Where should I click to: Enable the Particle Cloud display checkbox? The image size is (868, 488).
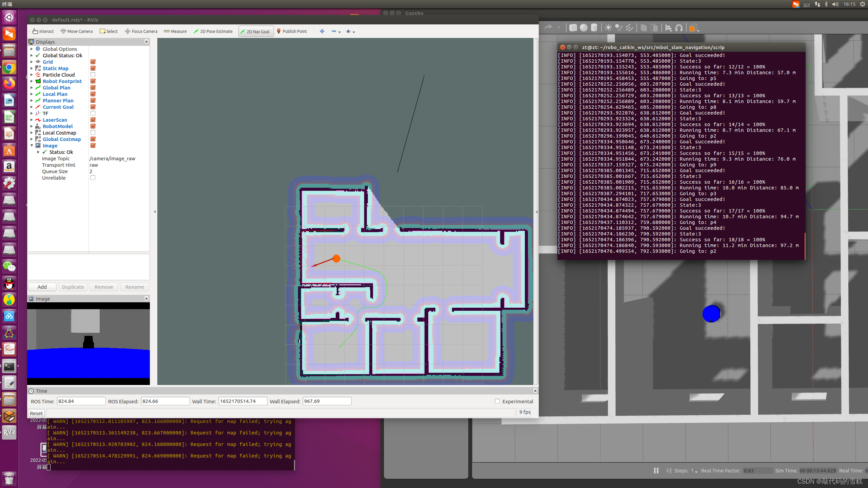click(93, 75)
